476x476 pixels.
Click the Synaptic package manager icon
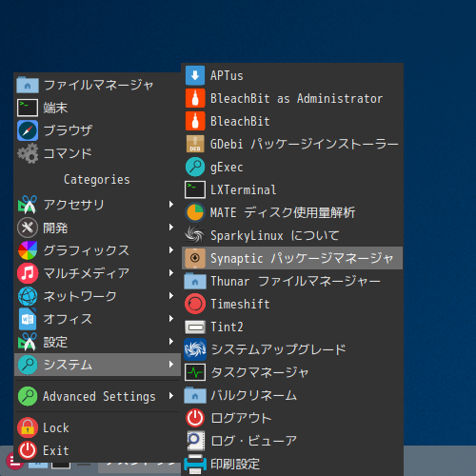pos(195,258)
